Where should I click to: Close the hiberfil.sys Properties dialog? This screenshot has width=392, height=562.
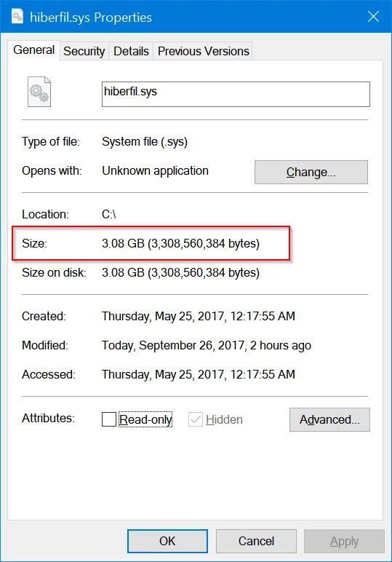click(x=373, y=17)
